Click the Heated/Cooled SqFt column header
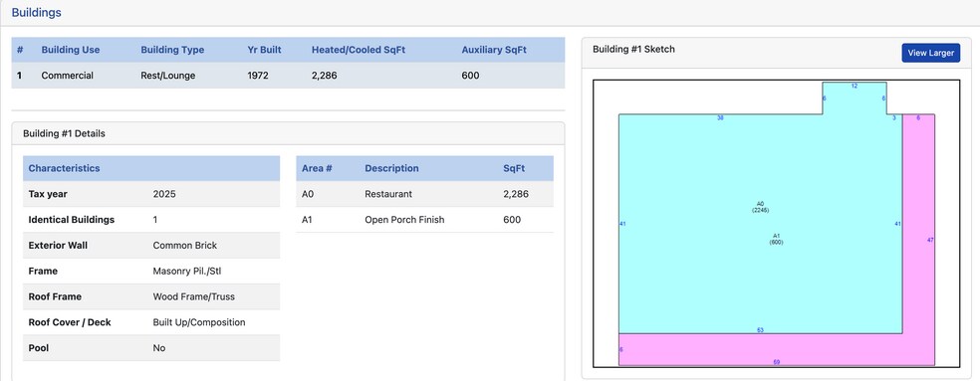This screenshot has height=381, width=980. pos(359,50)
